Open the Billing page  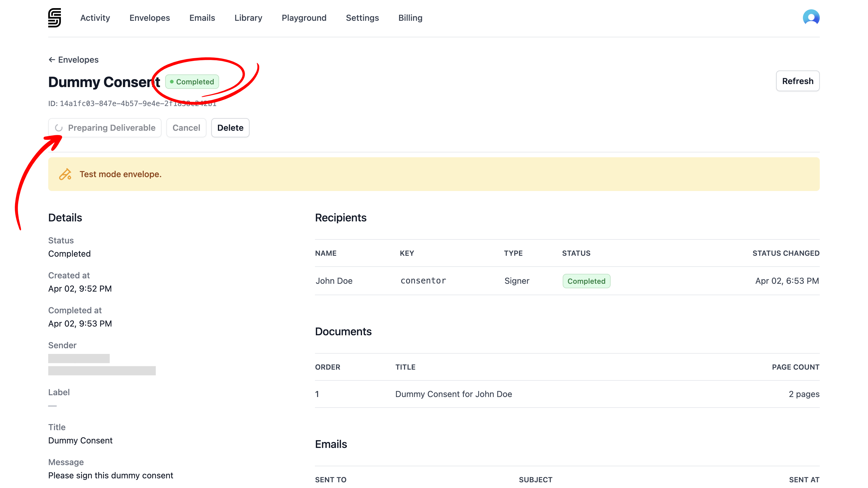pyautogui.click(x=410, y=18)
